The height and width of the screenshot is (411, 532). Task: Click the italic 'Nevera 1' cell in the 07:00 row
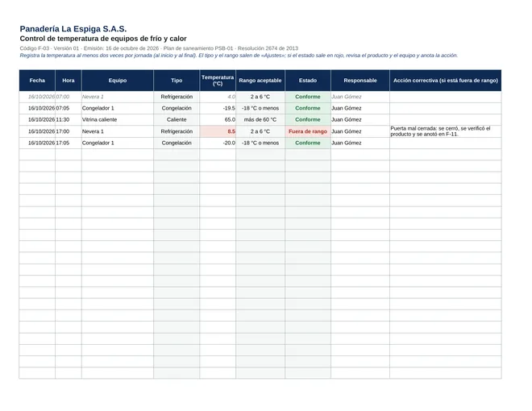click(118, 97)
